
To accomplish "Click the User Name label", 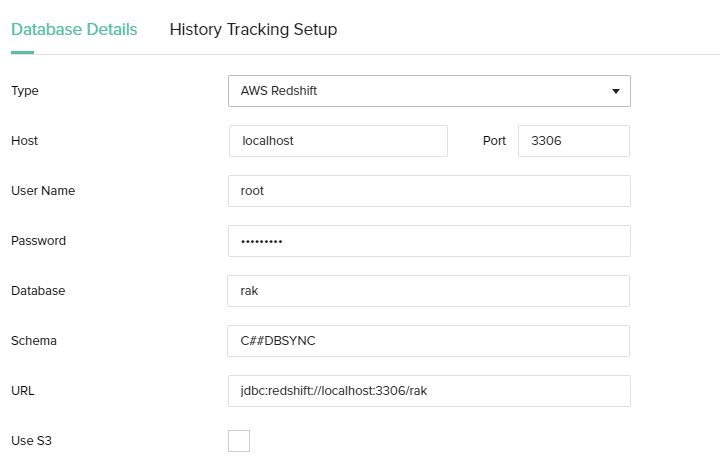I will click(43, 191).
